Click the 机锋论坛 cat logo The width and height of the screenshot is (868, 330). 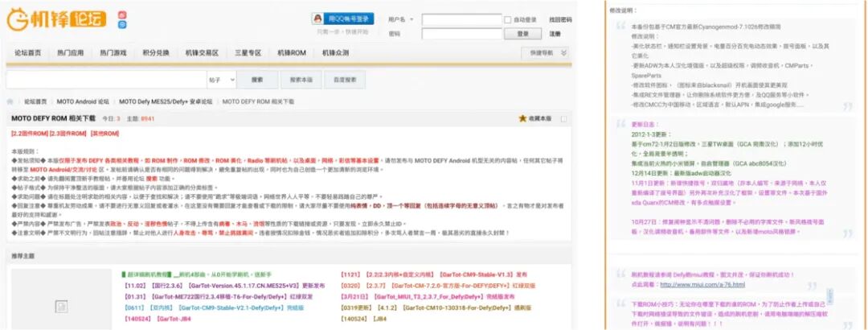click(56, 20)
